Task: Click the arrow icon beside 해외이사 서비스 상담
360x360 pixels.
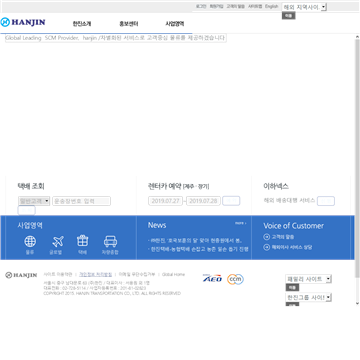Action: (x=266, y=247)
